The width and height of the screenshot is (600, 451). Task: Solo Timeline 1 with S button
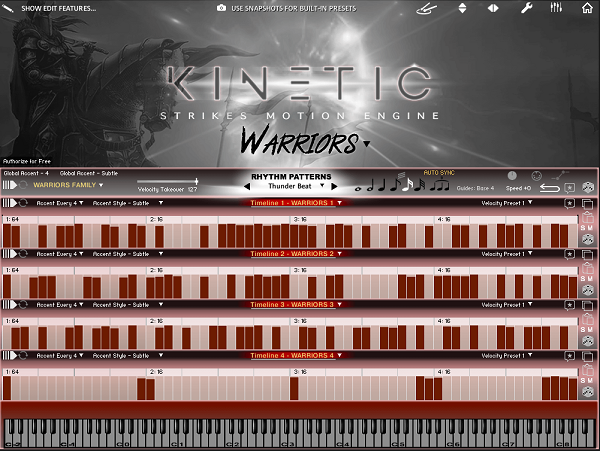pos(583,228)
